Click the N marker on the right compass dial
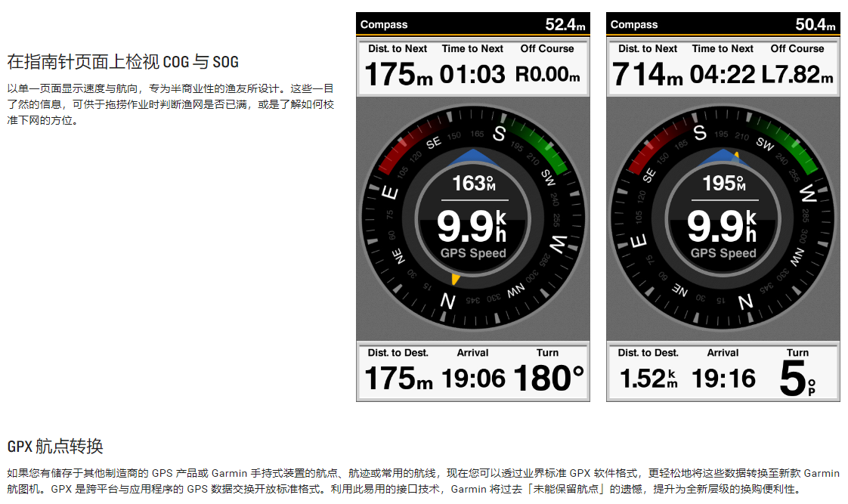This screenshot has width=848, height=504. 745,301
